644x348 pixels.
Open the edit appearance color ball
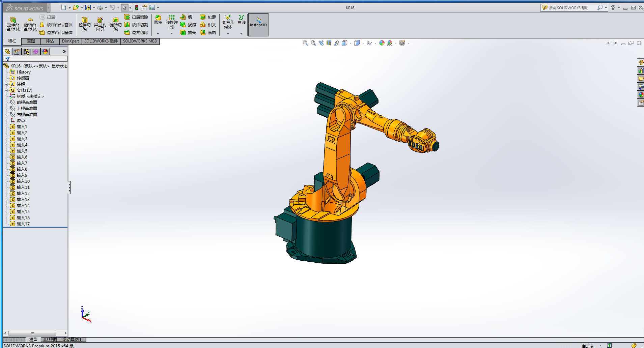click(x=382, y=43)
